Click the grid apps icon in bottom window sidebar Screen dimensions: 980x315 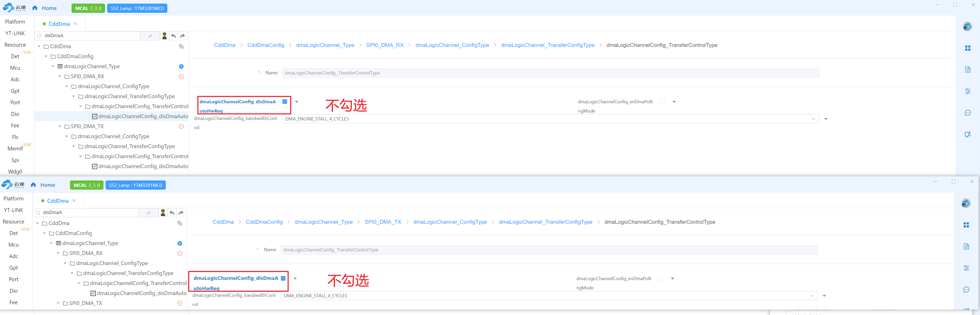coord(966,225)
